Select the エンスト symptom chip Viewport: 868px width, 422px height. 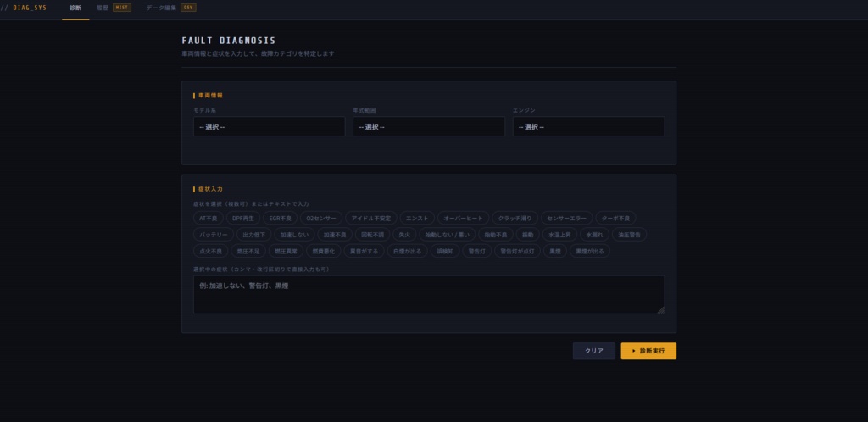pos(417,219)
